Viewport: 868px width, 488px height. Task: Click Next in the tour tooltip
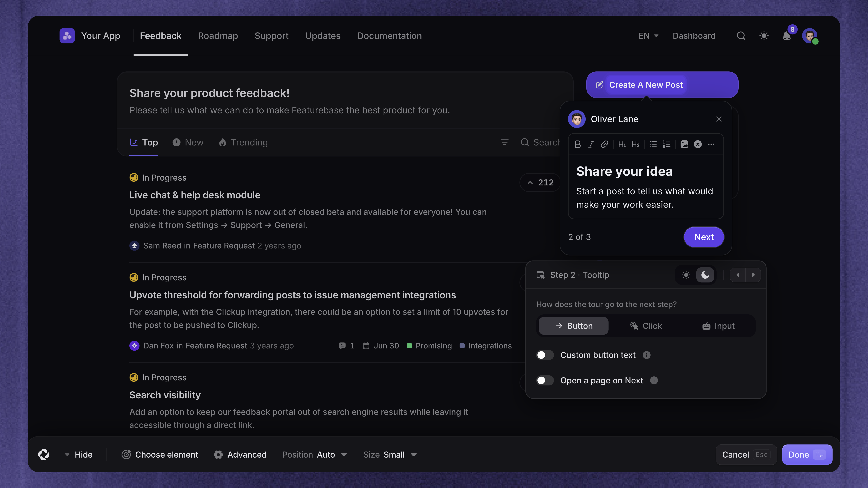[x=704, y=237]
